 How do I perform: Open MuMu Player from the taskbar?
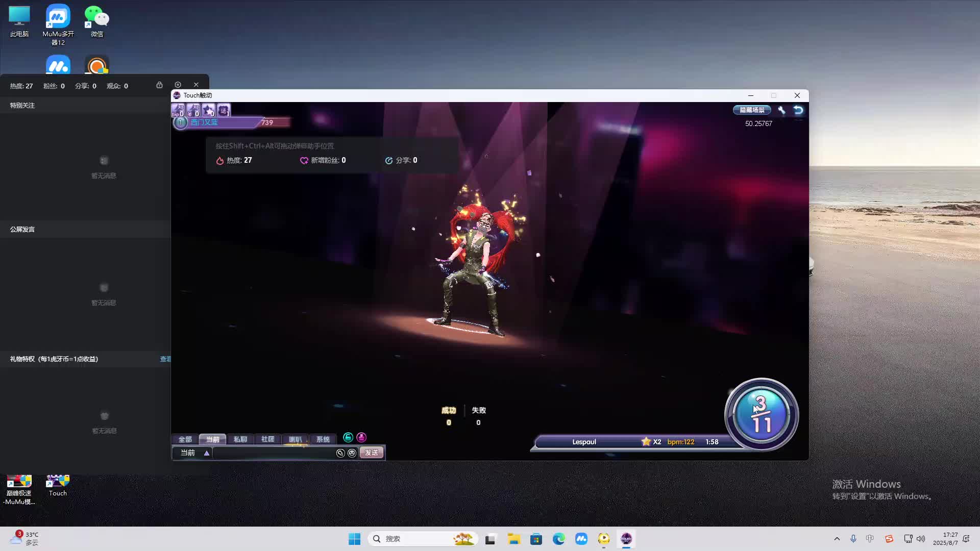[x=581, y=539]
